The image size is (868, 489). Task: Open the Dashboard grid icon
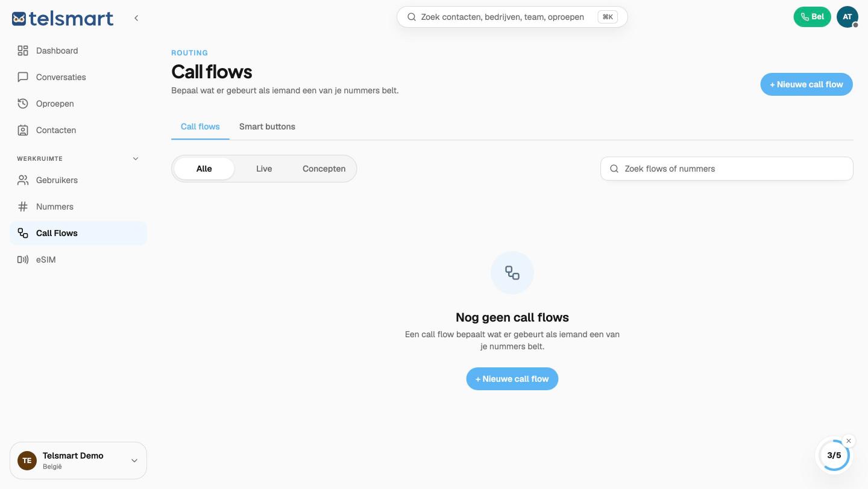click(x=23, y=51)
